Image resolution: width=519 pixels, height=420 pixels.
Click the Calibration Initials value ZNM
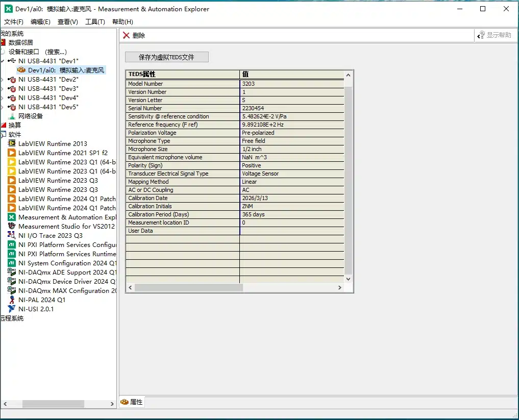point(248,206)
